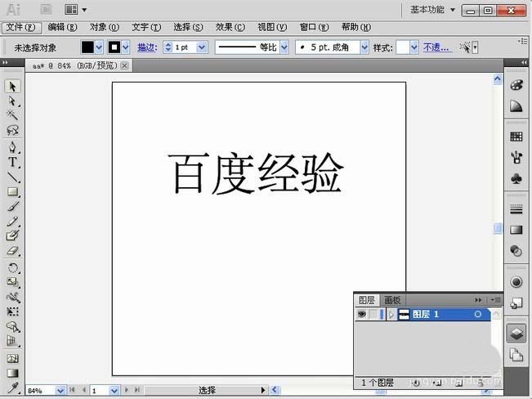Open the Color panel palette icon
532x399 pixels.
516,85
